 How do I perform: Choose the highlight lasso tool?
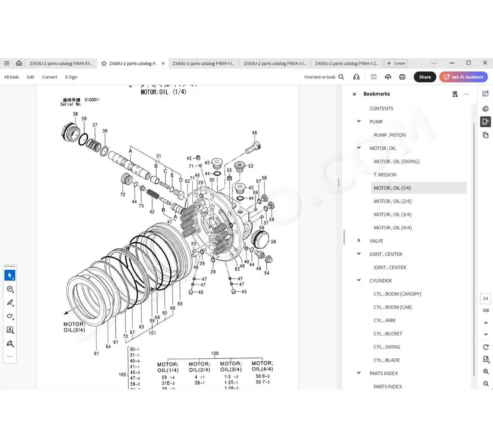[x=10, y=316]
